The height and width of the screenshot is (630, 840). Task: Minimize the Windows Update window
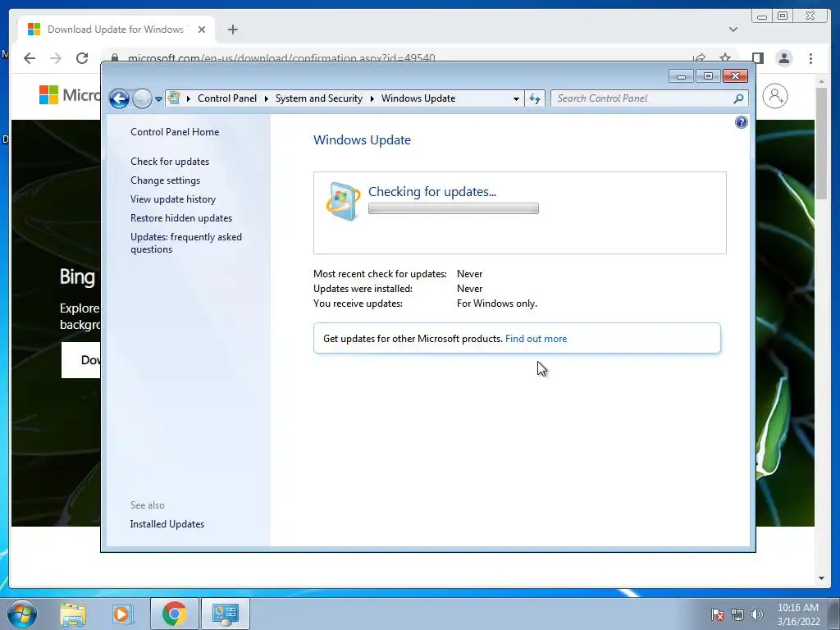coord(681,76)
